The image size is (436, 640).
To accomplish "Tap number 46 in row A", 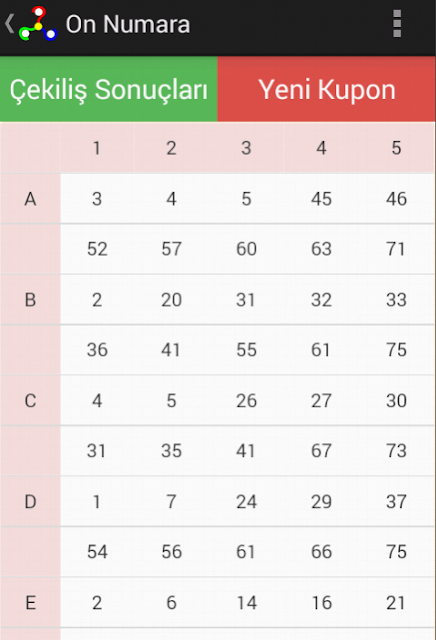I will 396,199.
